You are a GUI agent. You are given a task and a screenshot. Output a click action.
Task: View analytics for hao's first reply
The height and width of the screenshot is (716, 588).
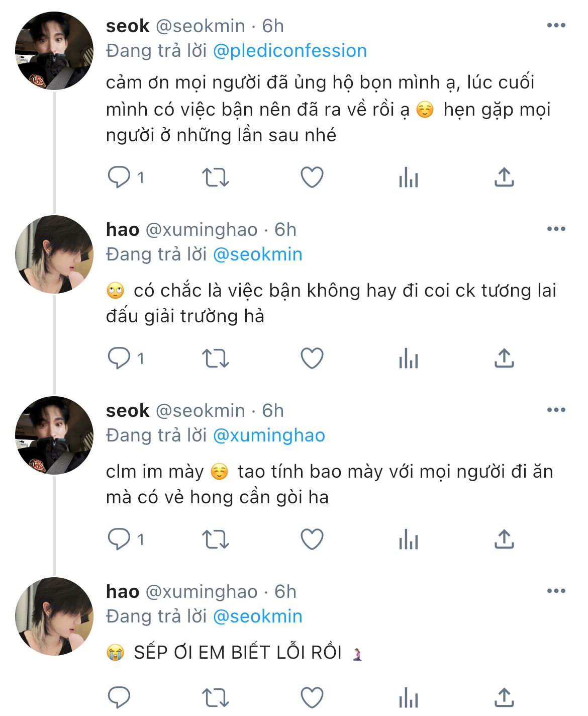click(x=408, y=359)
